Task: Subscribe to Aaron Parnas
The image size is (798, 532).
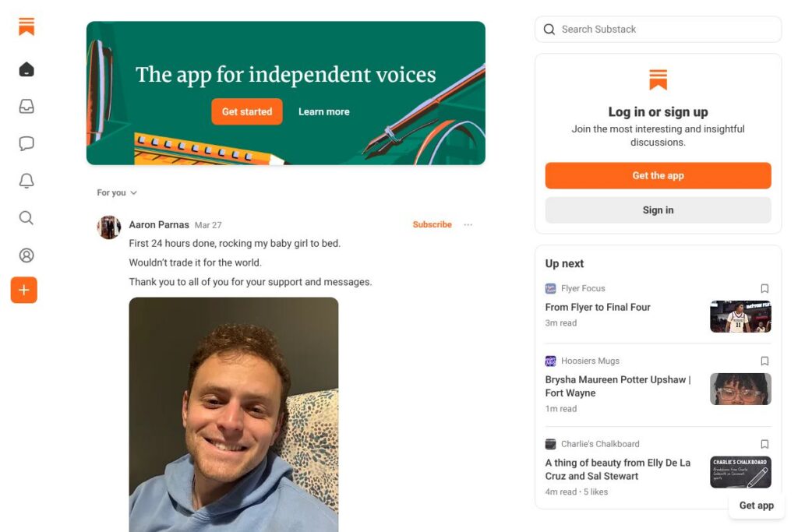Action: click(432, 224)
